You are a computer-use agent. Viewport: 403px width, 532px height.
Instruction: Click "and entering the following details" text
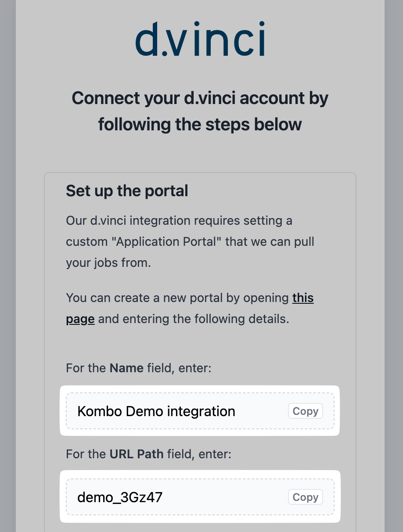tap(194, 319)
